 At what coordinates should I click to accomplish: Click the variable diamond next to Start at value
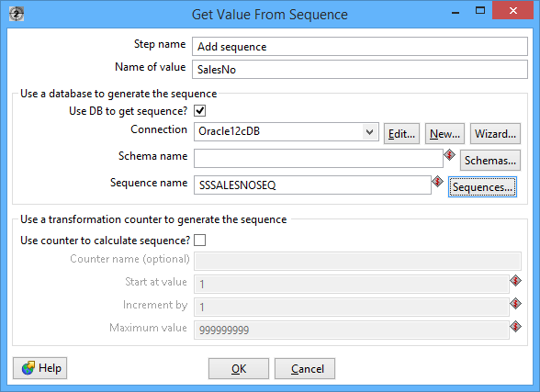(x=515, y=281)
